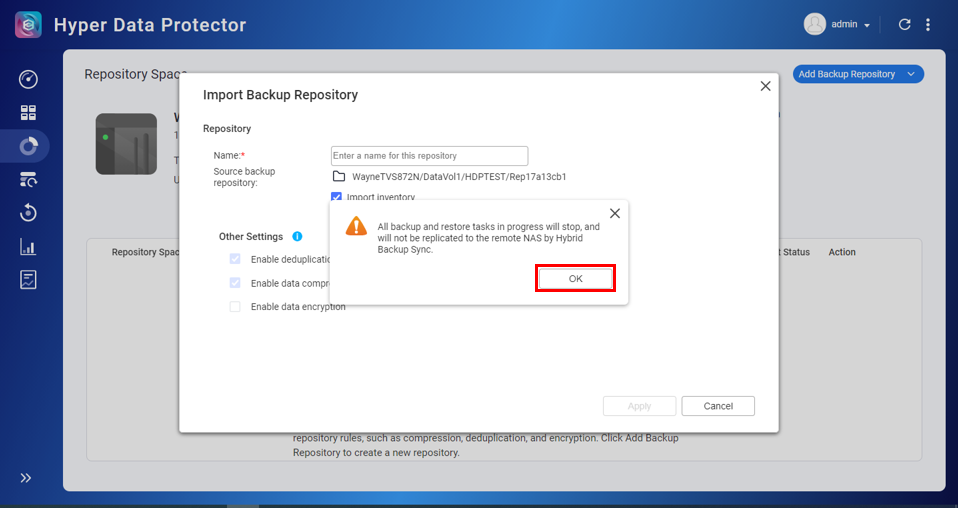Click the admin user avatar icon
The height and width of the screenshot is (508, 958).
coord(814,24)
